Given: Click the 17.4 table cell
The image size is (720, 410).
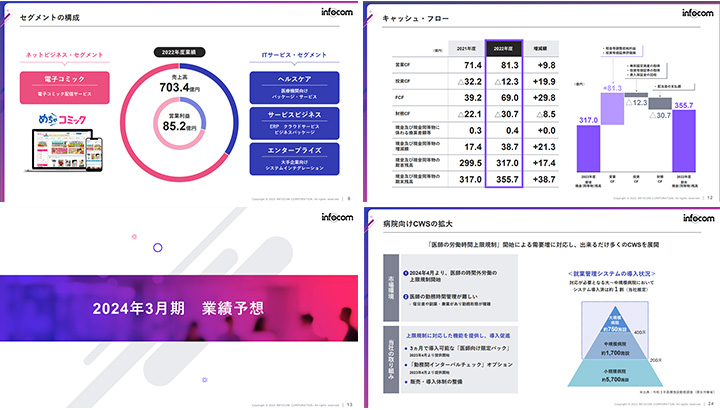Looking at the screenshot, I should (473, 147).
